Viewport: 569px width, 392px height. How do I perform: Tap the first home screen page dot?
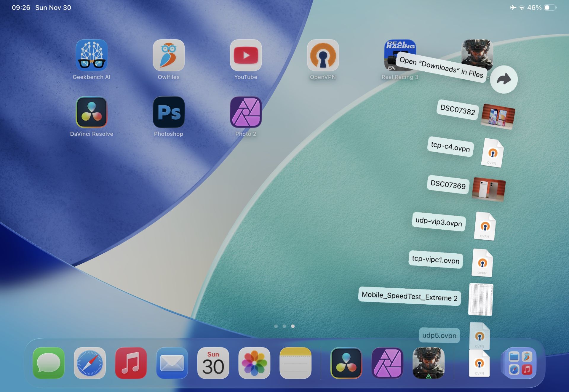pos(276,326)
